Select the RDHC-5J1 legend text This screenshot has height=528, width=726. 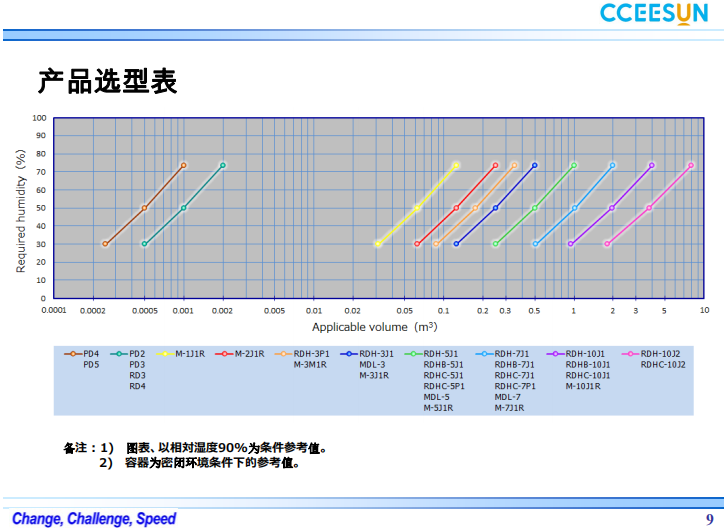443,376
